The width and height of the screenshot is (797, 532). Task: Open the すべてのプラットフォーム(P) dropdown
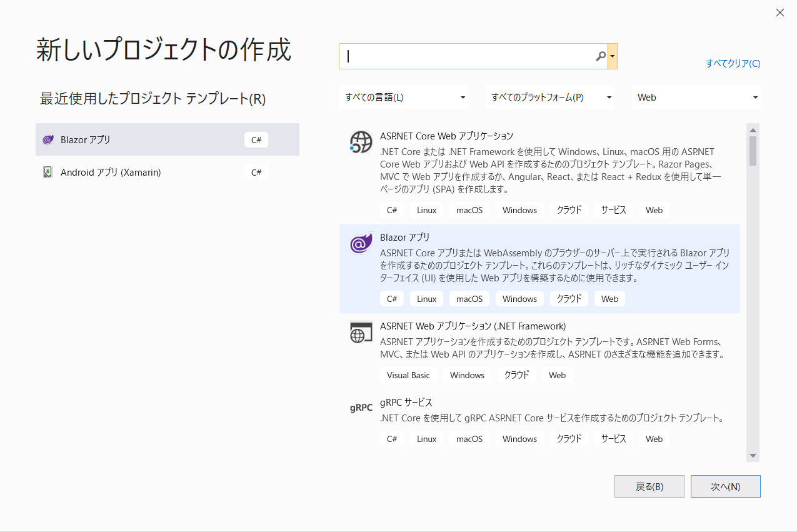(x=549, y=97)
